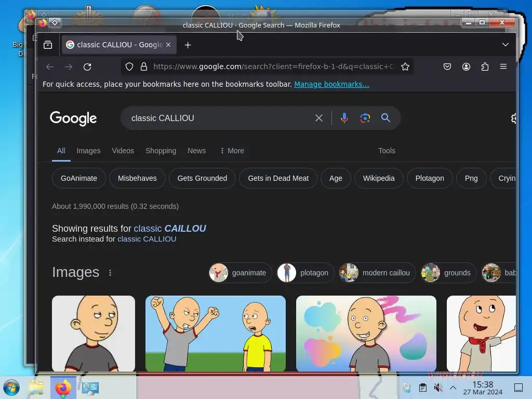532x399 pixels.
Task: Start voice search with microphone
Action: [344, 118]
